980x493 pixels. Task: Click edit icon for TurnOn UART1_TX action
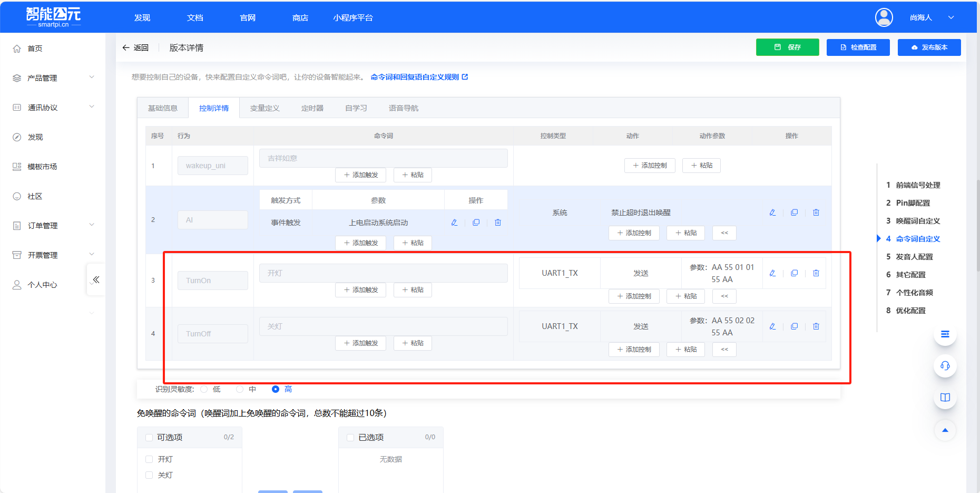772,273
